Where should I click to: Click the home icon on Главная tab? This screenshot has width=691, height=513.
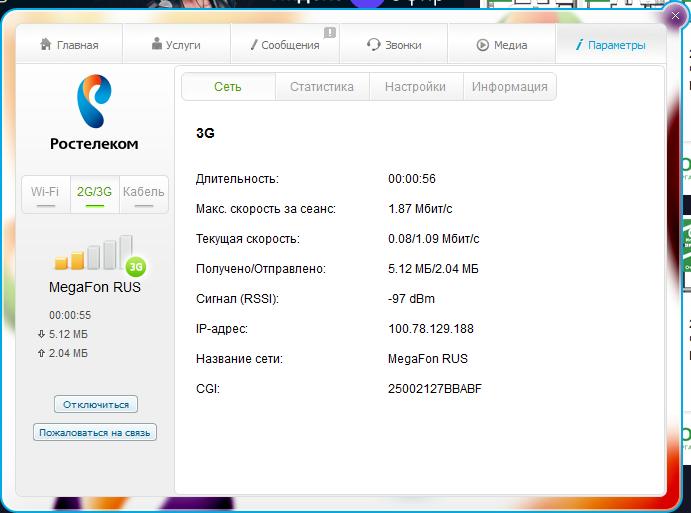[45, 45]
